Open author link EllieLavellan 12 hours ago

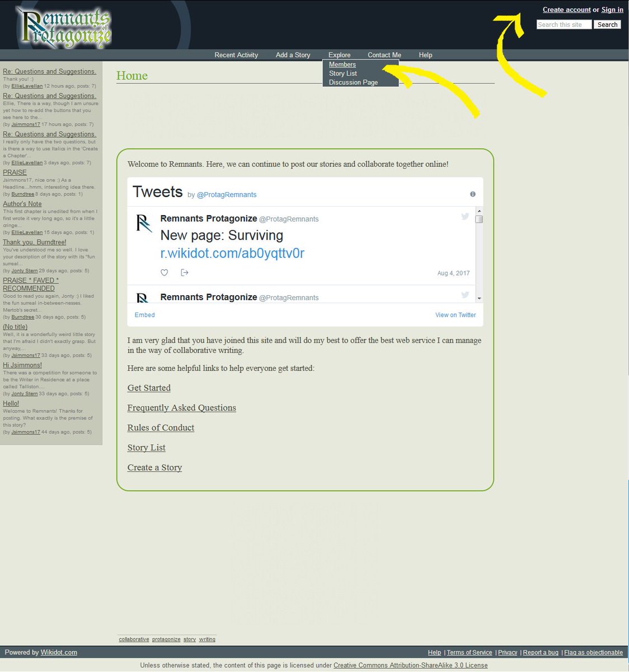pyautogui.click(x=27, y=86)
